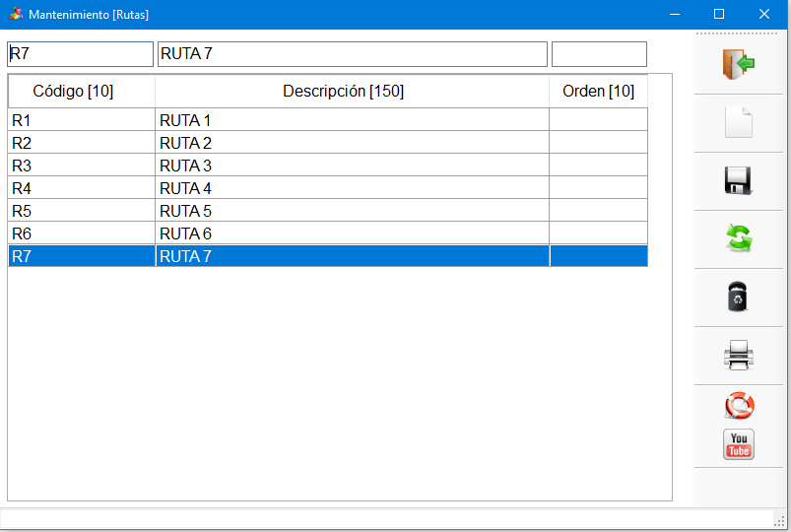Select the R4 code cell
The height and width of the screenshot is (532, 791).
coord(82,188)
